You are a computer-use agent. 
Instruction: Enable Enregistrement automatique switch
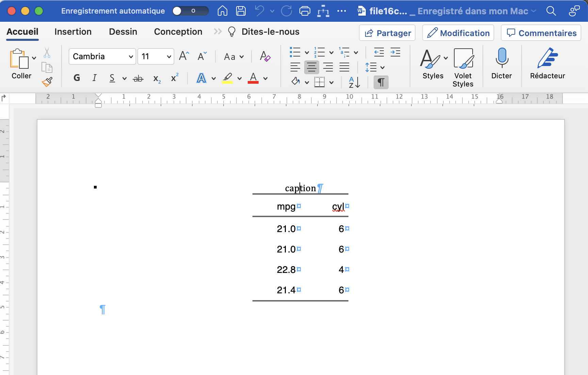190,11
